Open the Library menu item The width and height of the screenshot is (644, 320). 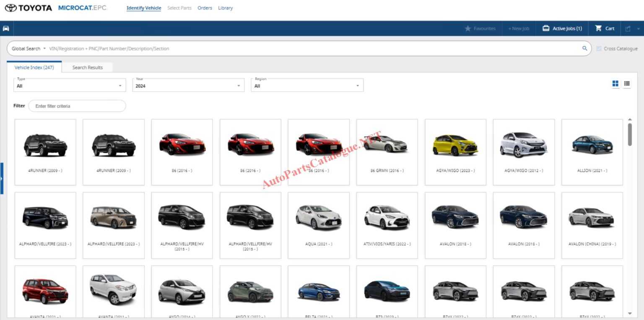pos(225,8)
